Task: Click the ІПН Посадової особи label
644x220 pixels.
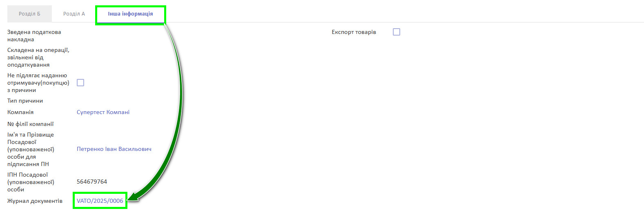Action: 31,182
